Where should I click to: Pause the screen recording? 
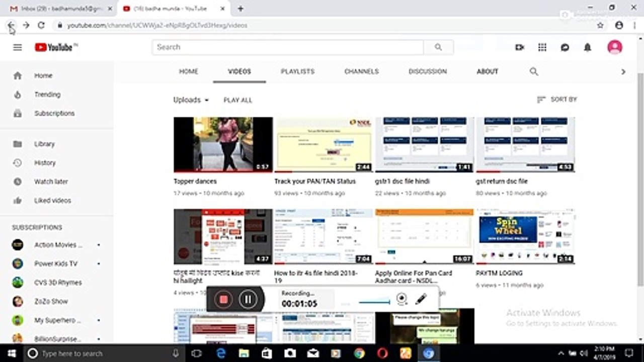click(248, 300)
